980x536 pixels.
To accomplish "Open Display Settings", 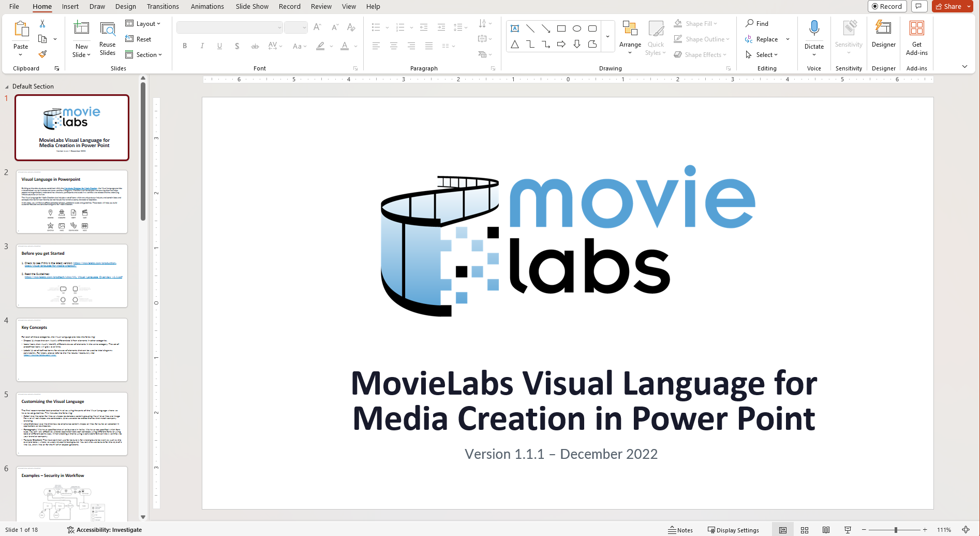I will pos(733,530).
